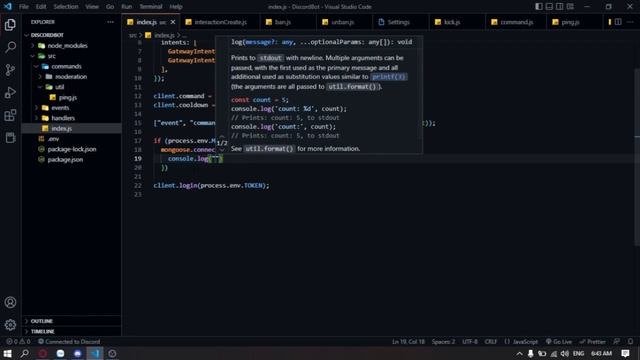Collapse the commands folder
Image resolution: width=640 pixels, height=360 pixels.
pyautogui.click(x=71, y=66)
